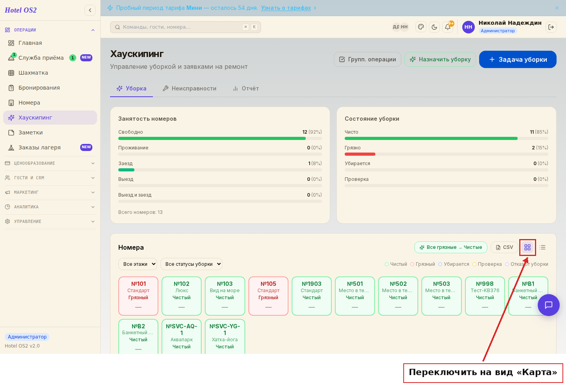Image resolution: width=566 pixels, height=392 pixels.
Task: Open the Все этажи floor dropdown
Action: pos(138,264)
